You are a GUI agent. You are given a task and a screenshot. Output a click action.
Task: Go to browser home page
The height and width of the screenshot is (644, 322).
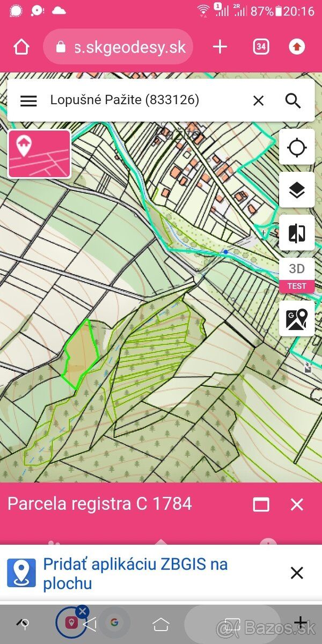pyautogui.click(x=21, y=47)
